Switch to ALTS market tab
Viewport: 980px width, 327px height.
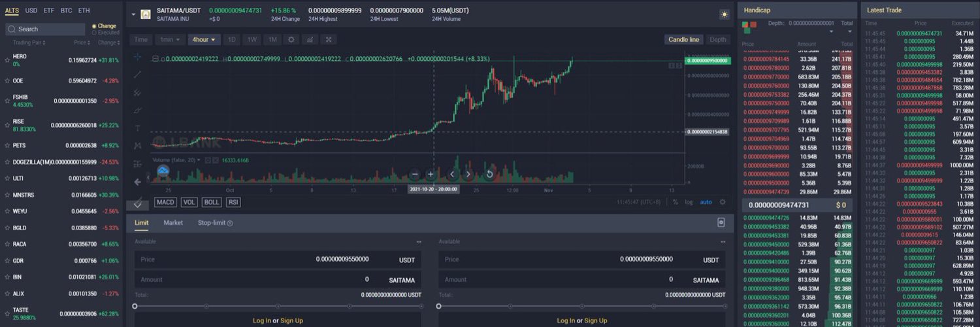pos(12,10)
